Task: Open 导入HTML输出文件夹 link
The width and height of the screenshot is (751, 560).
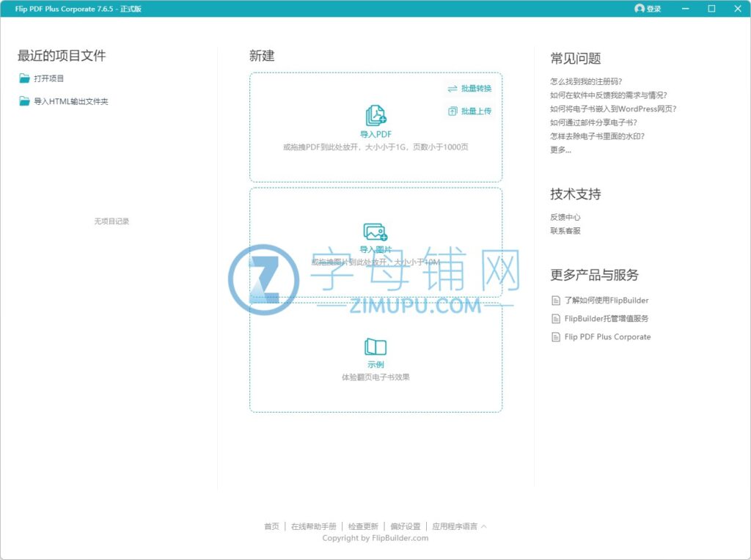Action: [71, 101]
